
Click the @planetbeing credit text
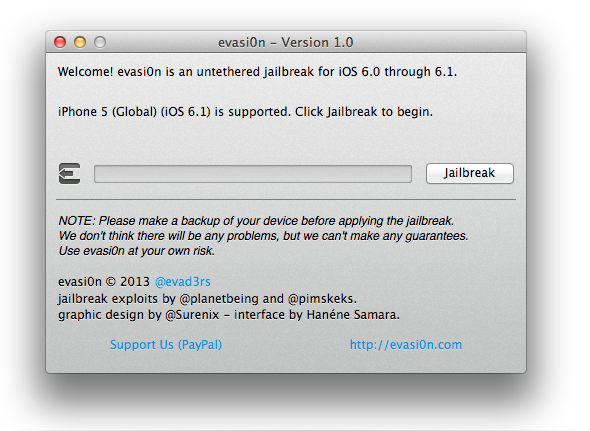click(219, 299)
